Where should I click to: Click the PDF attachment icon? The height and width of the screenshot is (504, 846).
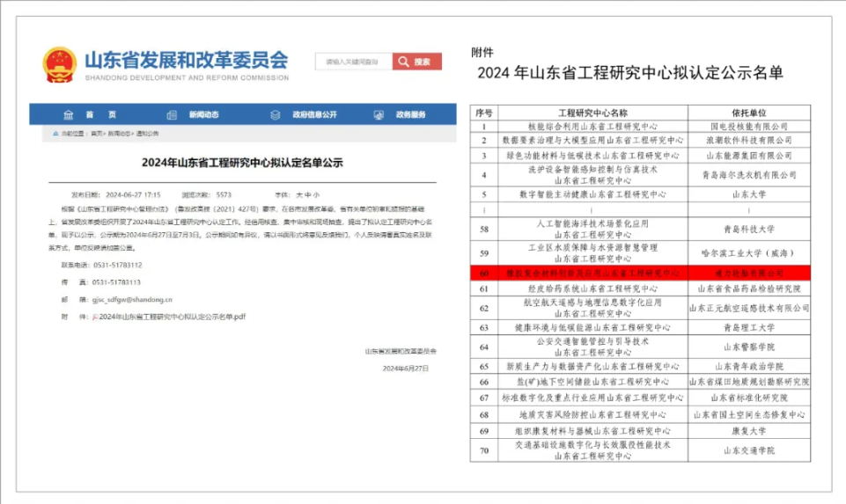coord(94,315)
